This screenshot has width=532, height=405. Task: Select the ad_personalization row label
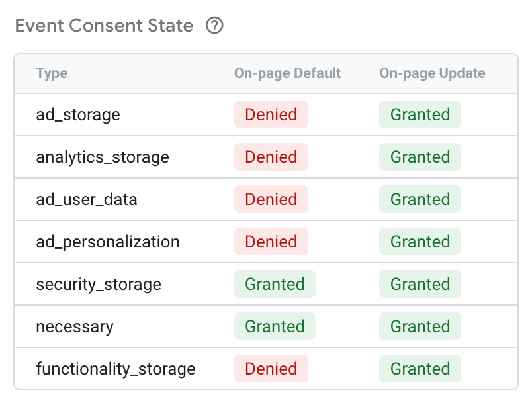click(x=108, y=242)
